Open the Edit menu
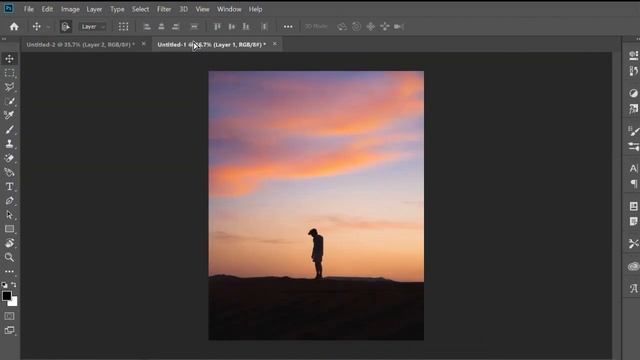 tap(47, 9)
